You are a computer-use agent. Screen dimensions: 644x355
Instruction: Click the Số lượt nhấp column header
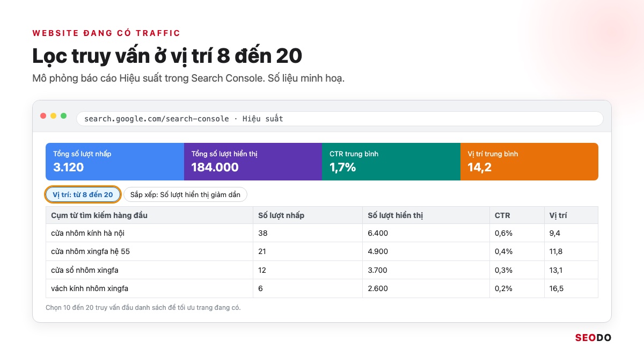click(x=308, y=215)
